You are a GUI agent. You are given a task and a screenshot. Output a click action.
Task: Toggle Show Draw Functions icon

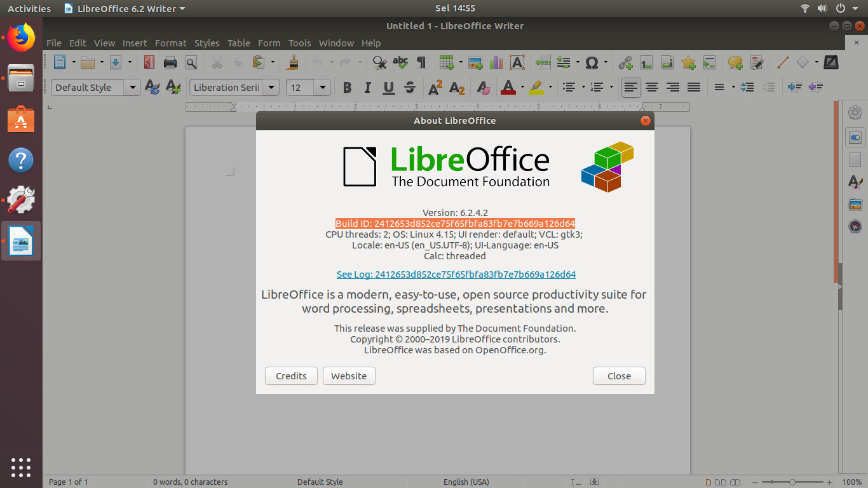coord(831,62)
